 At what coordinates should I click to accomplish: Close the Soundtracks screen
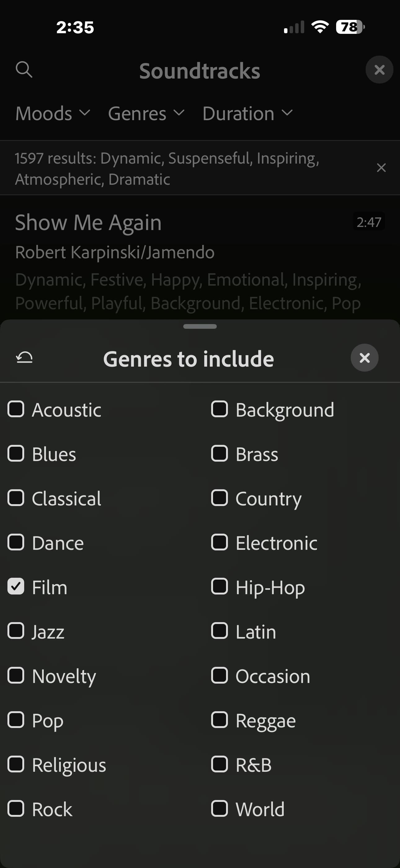[x=379, y=70]
